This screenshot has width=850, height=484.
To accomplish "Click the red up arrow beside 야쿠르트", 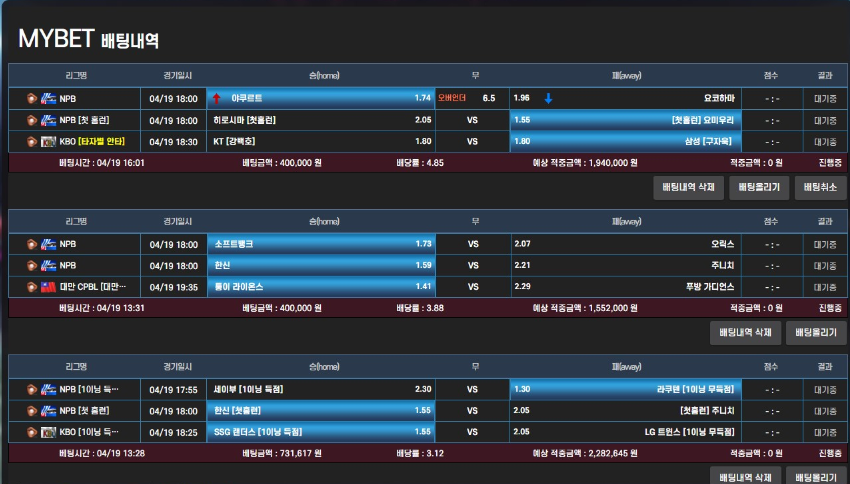I will [216, 98].
